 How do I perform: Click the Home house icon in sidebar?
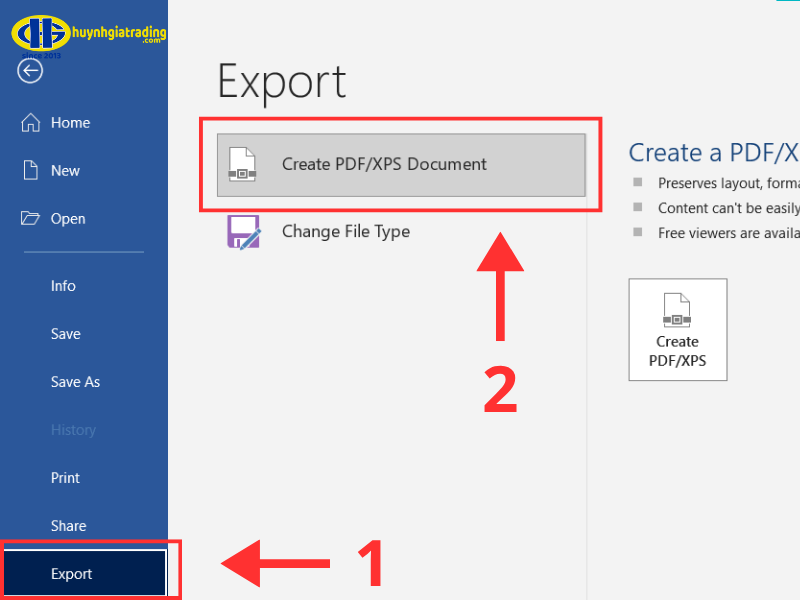pos(31,123)
